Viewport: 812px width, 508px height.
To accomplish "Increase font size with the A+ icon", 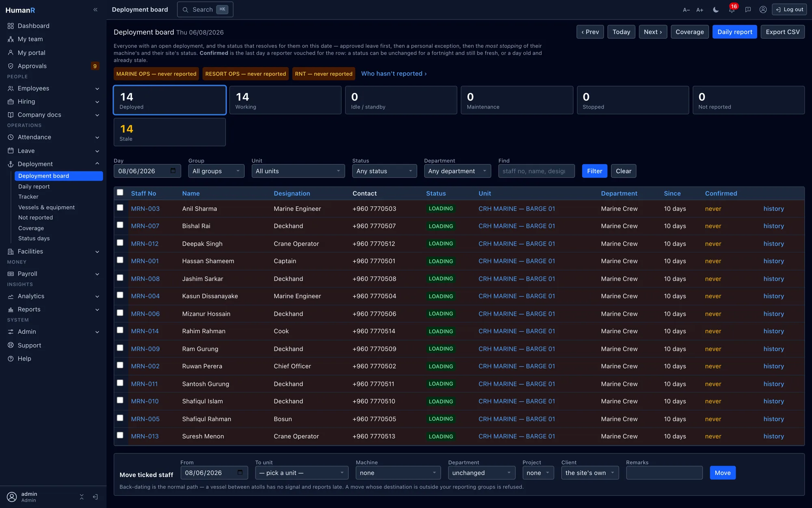I will pos(700,10).
